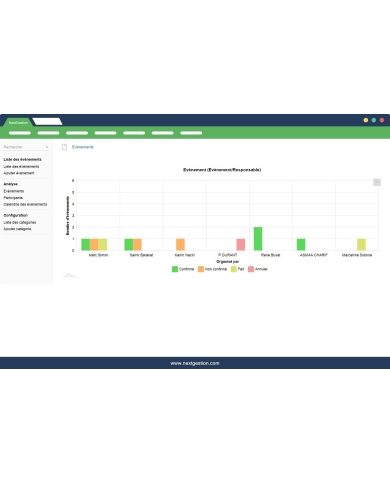This screenshot has width=390, height=484.
Task: Click the document icon beside the Evénements breadcrumb
Action: (x=64, y=147)
